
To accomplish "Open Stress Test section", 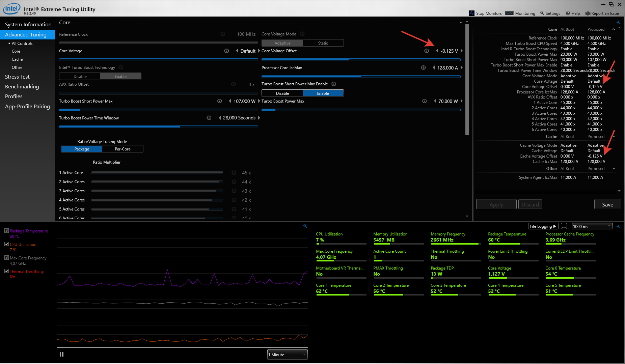I will click(17, 77).
